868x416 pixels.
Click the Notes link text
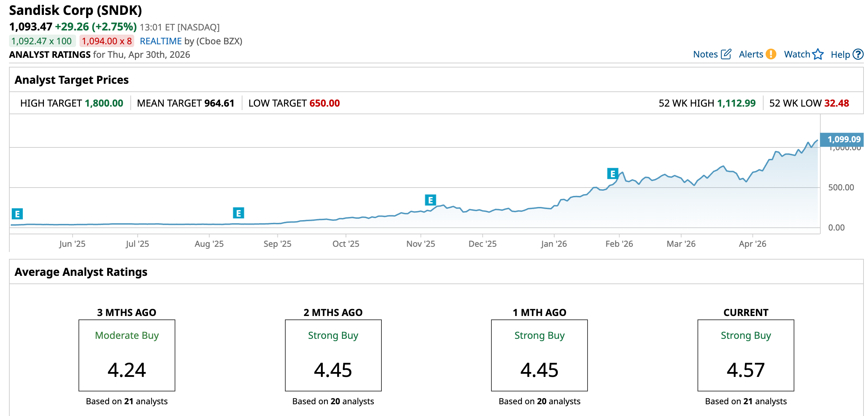point(705,54)
